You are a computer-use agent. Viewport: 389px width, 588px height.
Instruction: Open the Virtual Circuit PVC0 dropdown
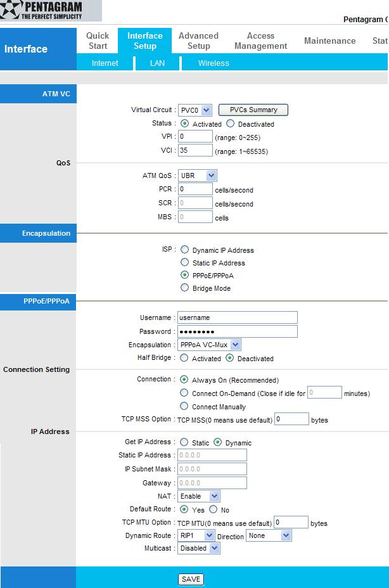195,110
